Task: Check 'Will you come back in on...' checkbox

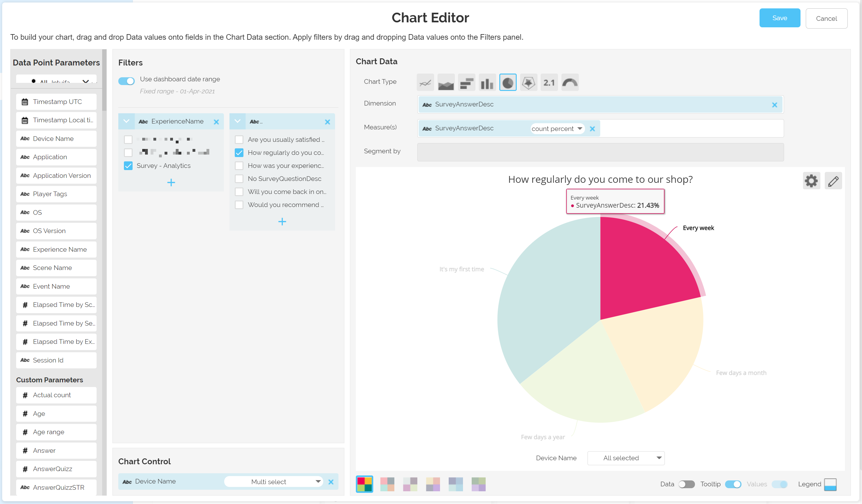Action: 239,192
